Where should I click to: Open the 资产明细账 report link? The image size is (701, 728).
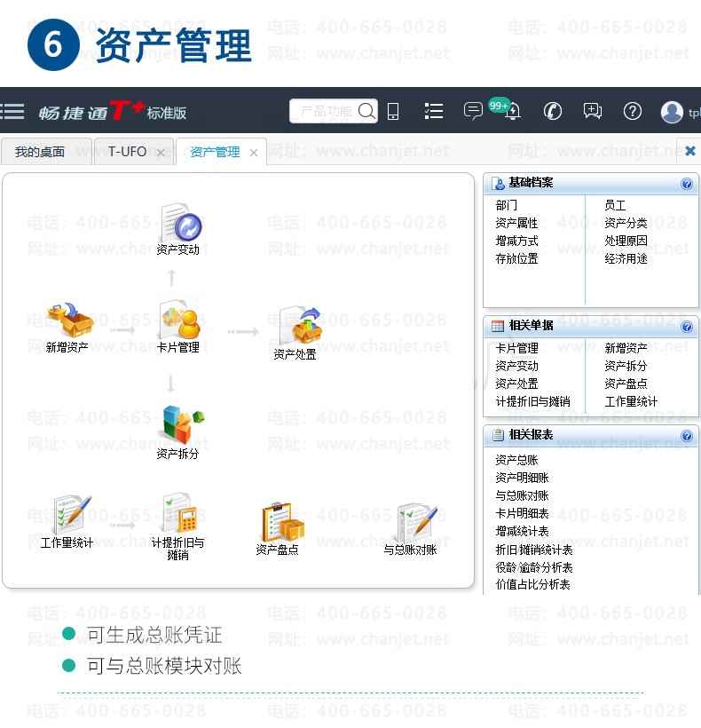click(522, 478)
